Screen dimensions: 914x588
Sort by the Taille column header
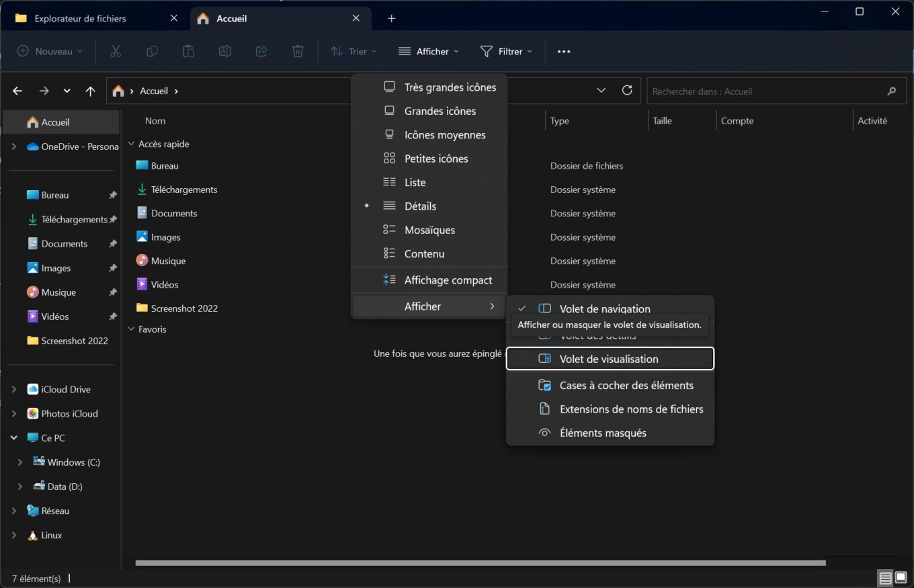tap(662, 121)
